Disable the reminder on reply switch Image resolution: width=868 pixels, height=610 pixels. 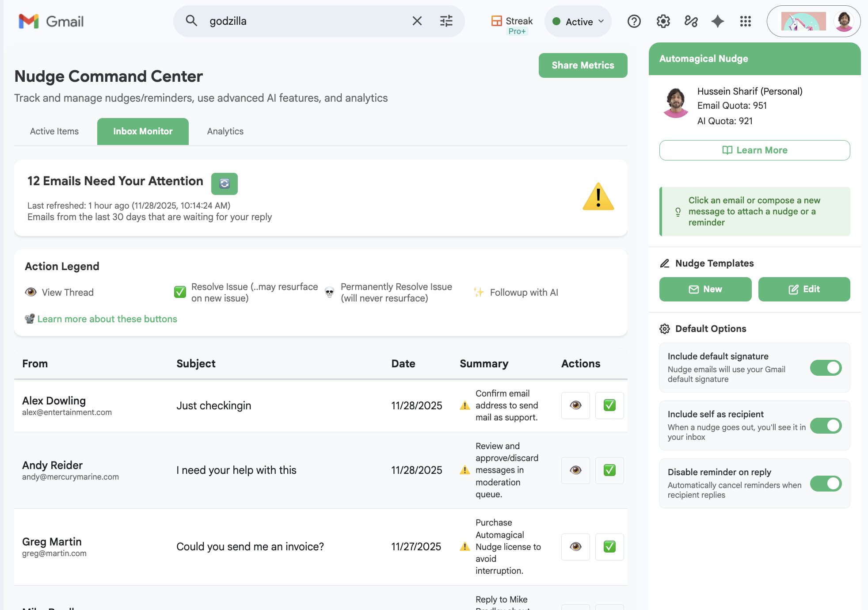826,484
